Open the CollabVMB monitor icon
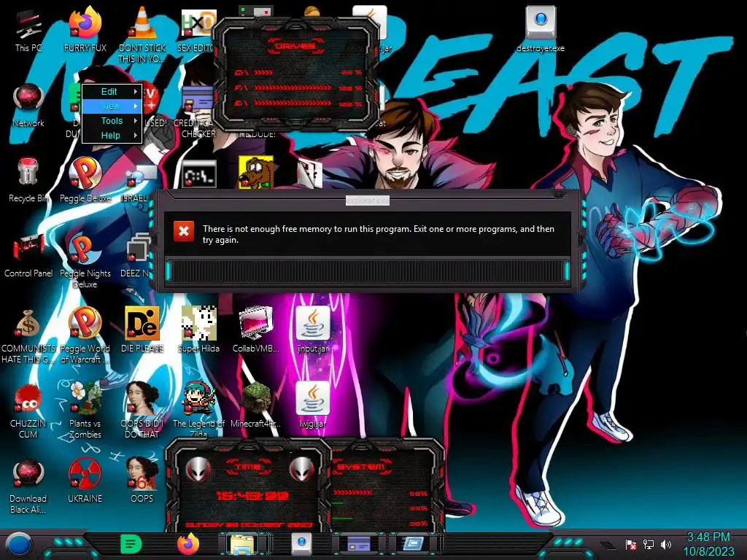The width and height of the screenshot is (747, 560). coord(256,330)
